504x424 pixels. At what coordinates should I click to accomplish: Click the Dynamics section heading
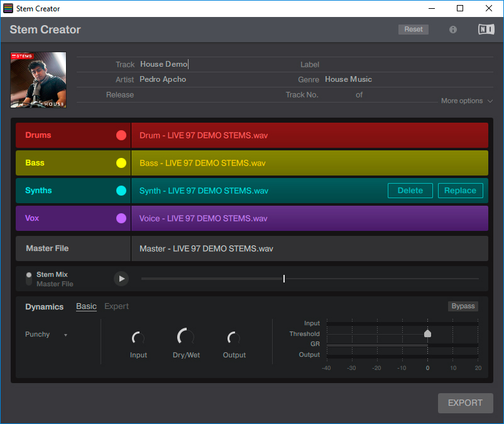(45, 307)
